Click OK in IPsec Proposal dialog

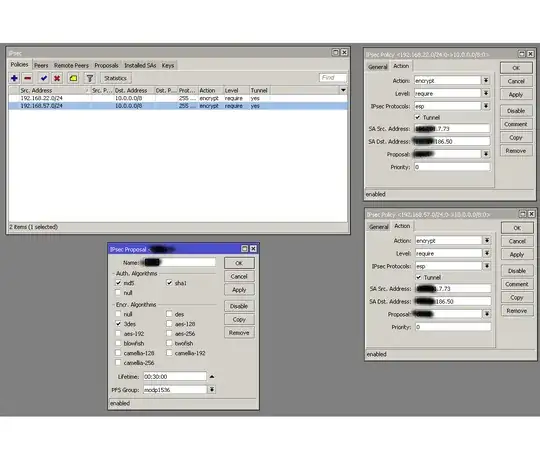[239, 263]
